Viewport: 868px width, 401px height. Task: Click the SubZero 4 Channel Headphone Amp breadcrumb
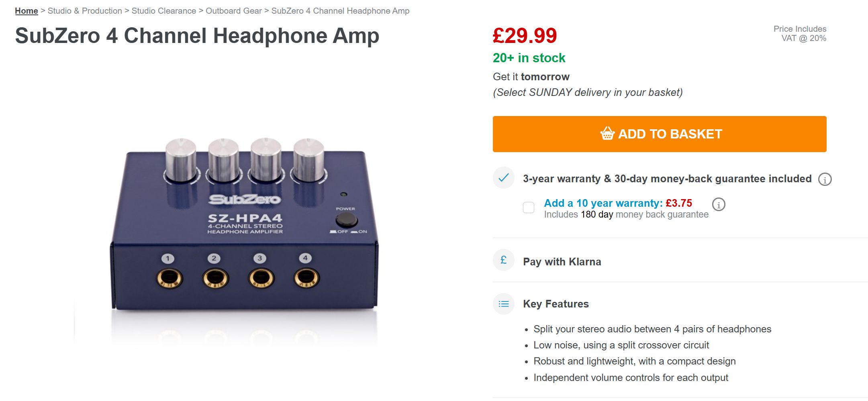[340, 11]
